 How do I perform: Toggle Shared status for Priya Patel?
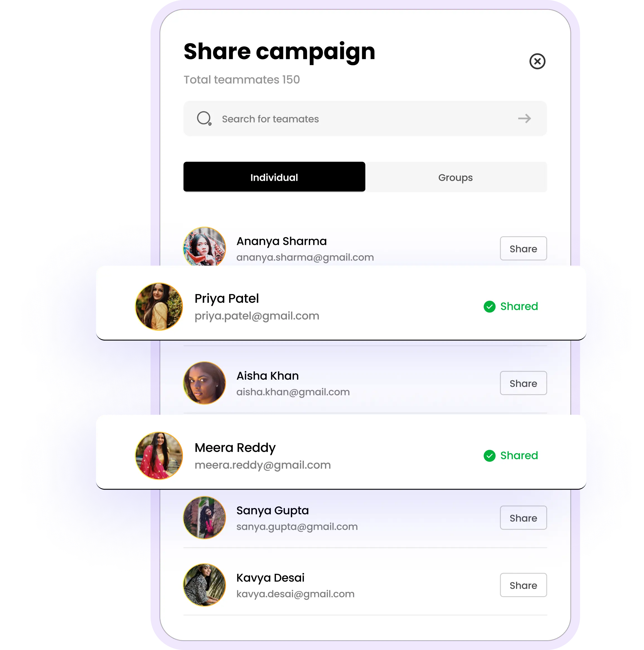pyautogui.click(x=510, y=307)
